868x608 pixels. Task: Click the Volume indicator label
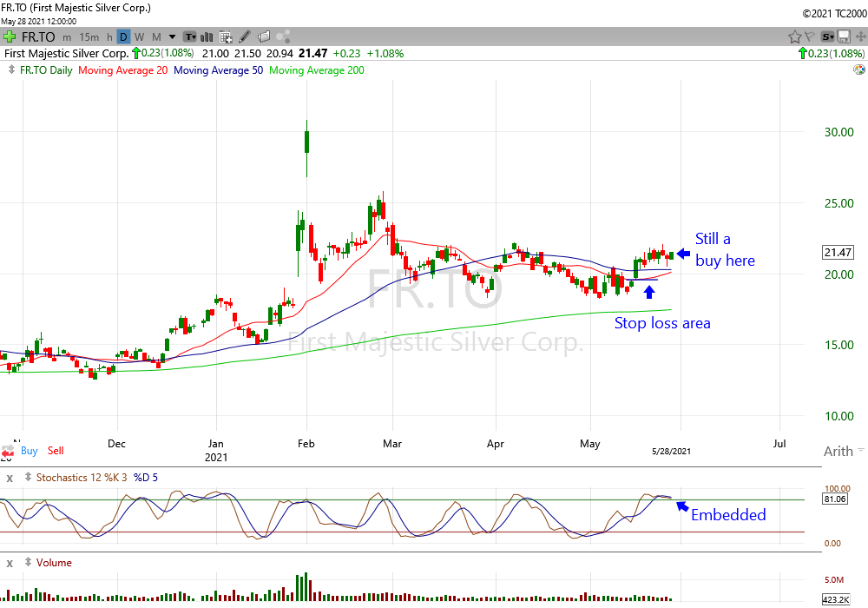click(54, 563)
